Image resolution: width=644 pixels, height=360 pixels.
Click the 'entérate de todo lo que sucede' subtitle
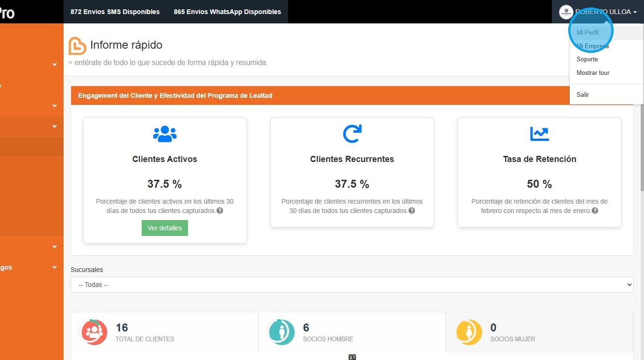168,62
